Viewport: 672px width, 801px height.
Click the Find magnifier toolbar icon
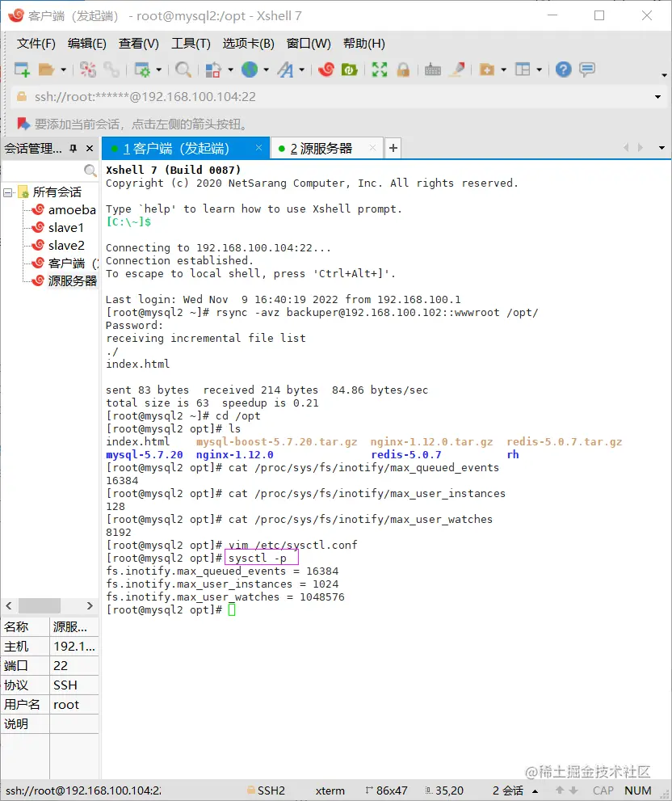tap(183, 70)
